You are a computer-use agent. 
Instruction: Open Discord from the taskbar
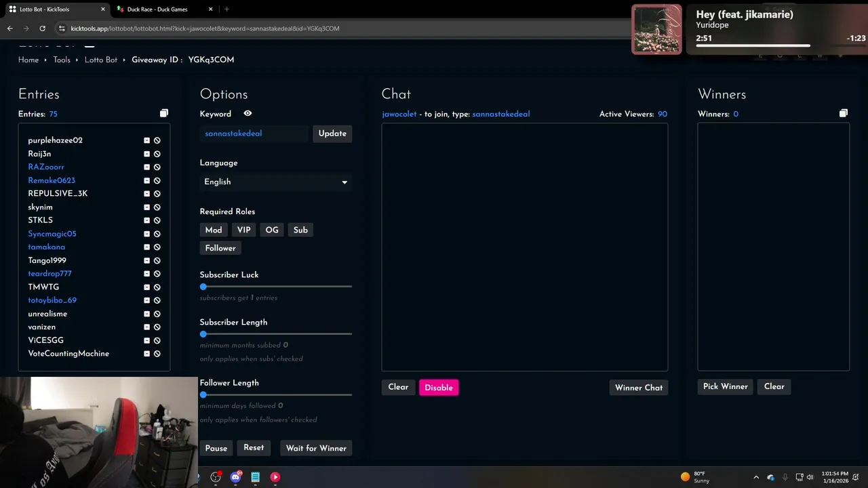[x=235, y=477]
